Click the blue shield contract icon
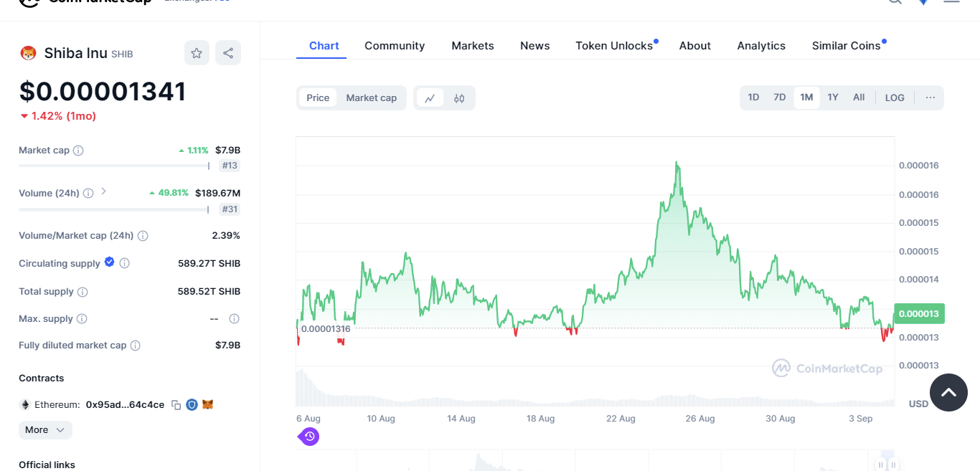The image size is (980, 471). [x=192, y=405]
